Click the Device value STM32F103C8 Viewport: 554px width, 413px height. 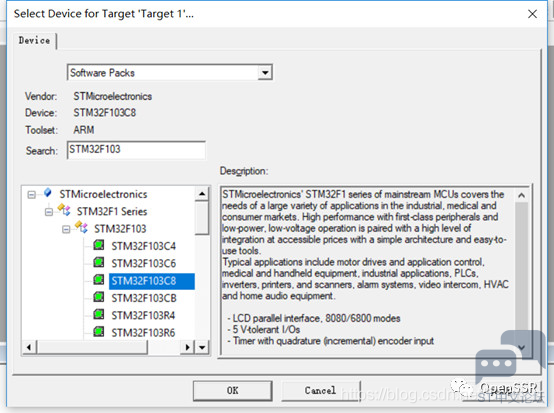(105, 113)
